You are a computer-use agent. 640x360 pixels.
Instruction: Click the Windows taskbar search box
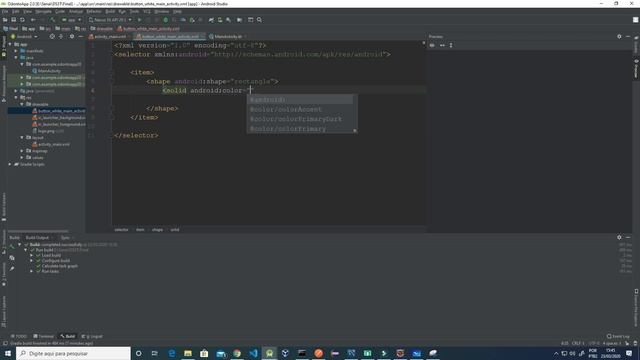coord(73,353)
